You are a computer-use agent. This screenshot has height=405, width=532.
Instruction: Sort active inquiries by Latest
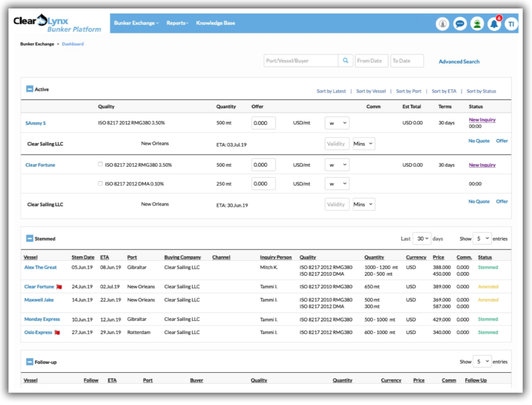[x=331, y=91]
